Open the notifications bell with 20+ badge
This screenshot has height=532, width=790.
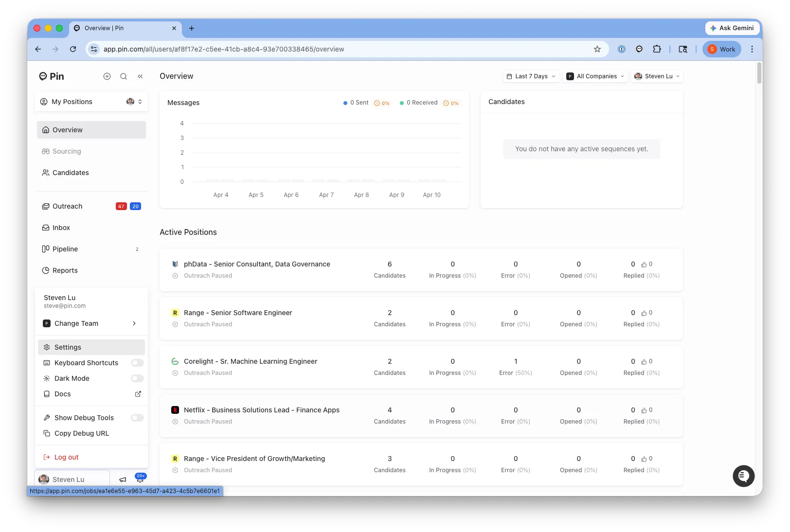coord(140,479)
